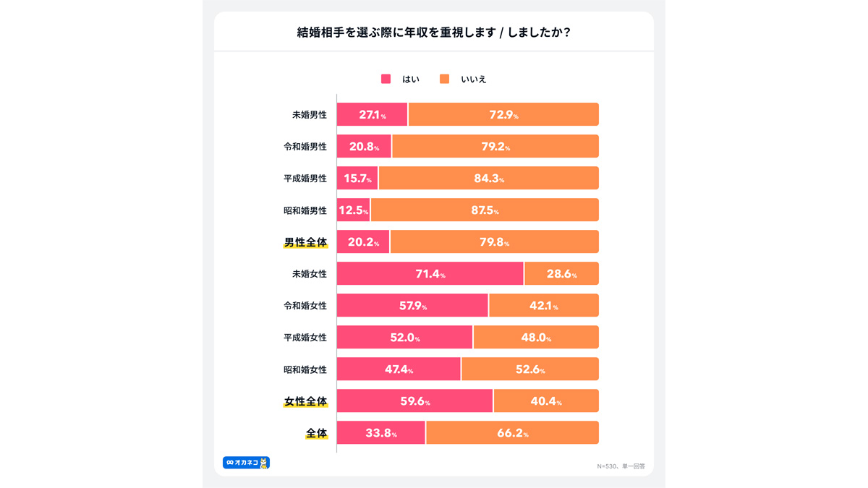Viewport: 868px width, 488px height.
Task: Click the はい legend label text
Action: pos(411,79)
